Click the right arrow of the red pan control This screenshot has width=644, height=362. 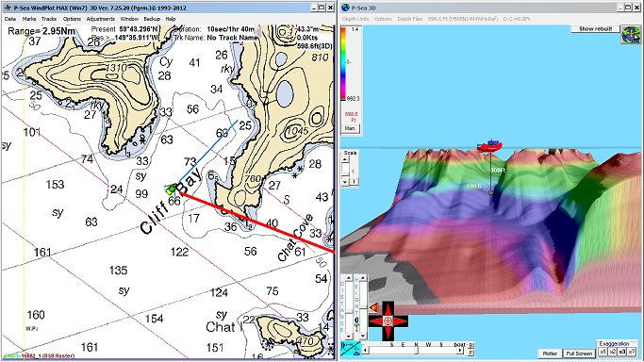[402, 321]
